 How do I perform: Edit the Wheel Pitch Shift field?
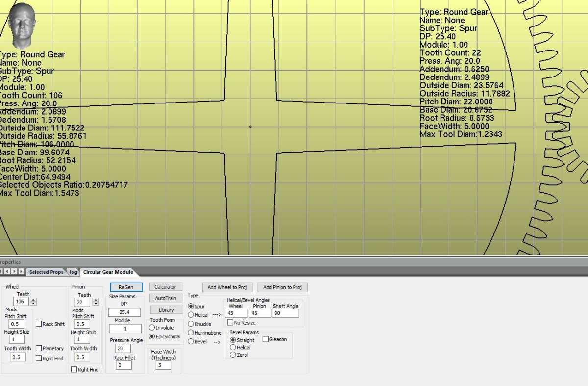17,324
